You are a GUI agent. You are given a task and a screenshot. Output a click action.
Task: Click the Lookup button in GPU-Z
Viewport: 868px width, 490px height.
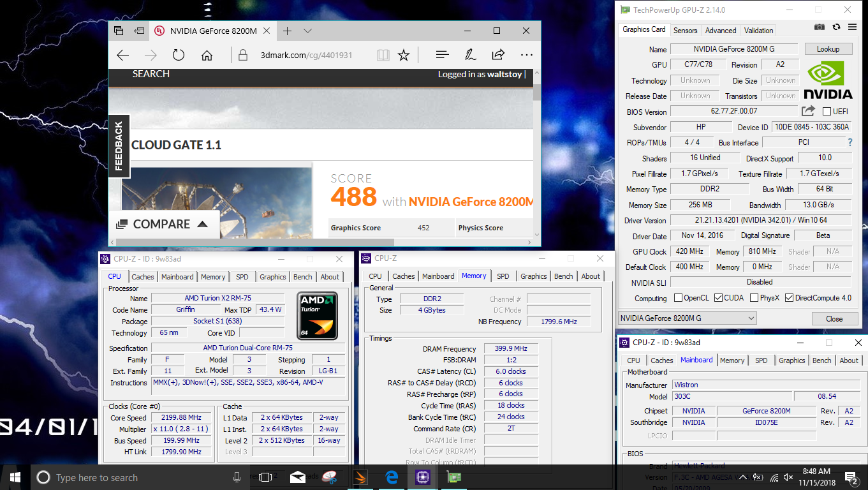[x=828, y=49]
